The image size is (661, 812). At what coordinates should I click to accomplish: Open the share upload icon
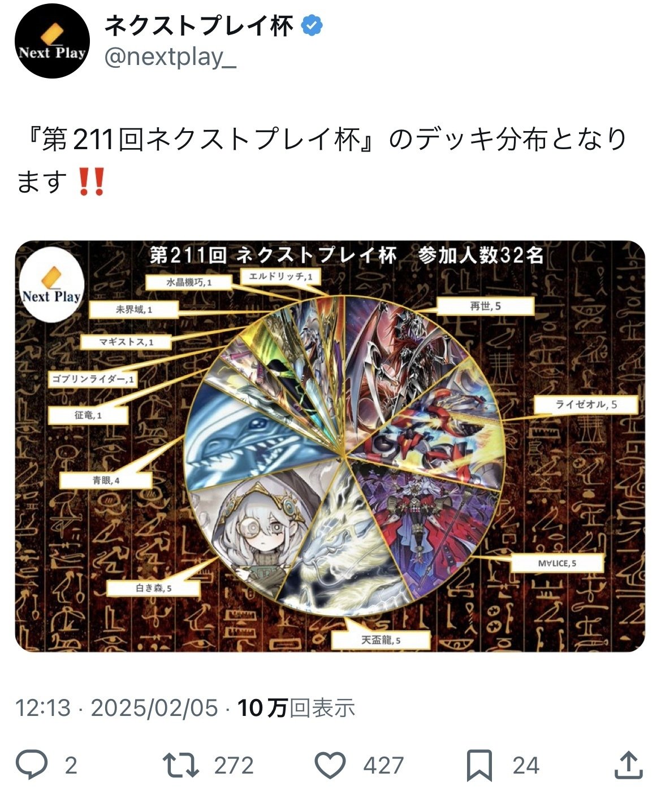628,765
